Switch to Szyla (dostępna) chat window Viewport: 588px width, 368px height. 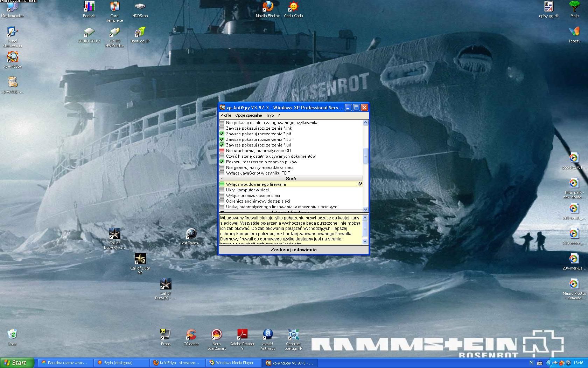[121, 363]
